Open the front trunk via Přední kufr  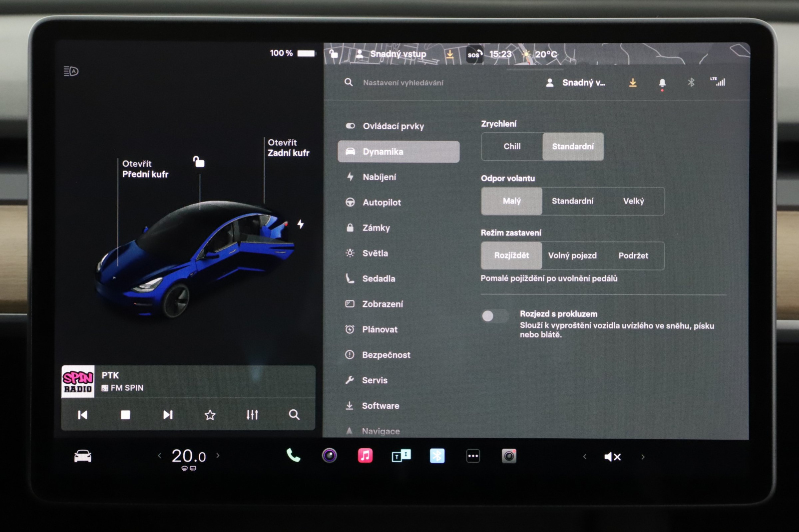point(145,169)
